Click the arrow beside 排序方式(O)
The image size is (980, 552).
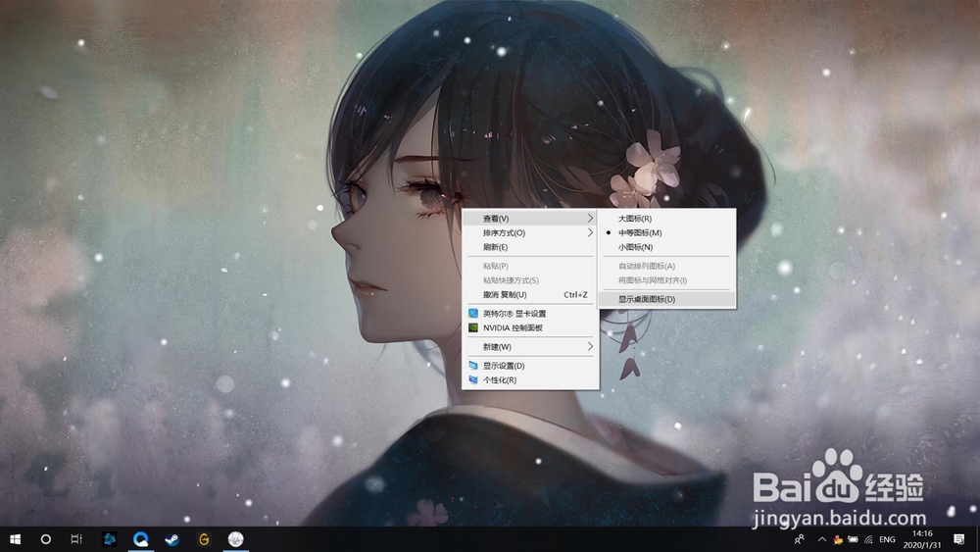(590, 232)
